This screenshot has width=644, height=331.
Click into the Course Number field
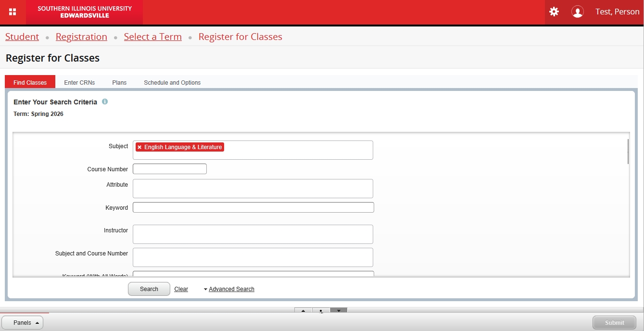tap(169, 169)
